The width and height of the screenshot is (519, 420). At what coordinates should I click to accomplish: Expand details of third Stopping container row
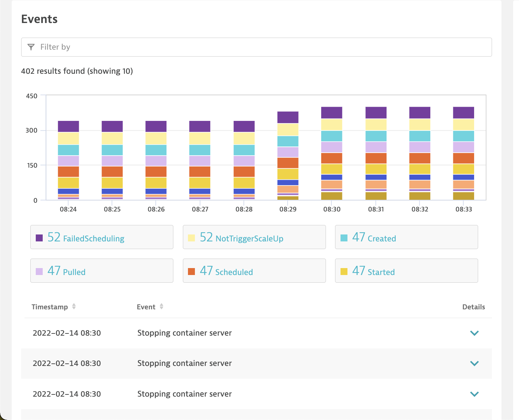[x=474, y=394]
